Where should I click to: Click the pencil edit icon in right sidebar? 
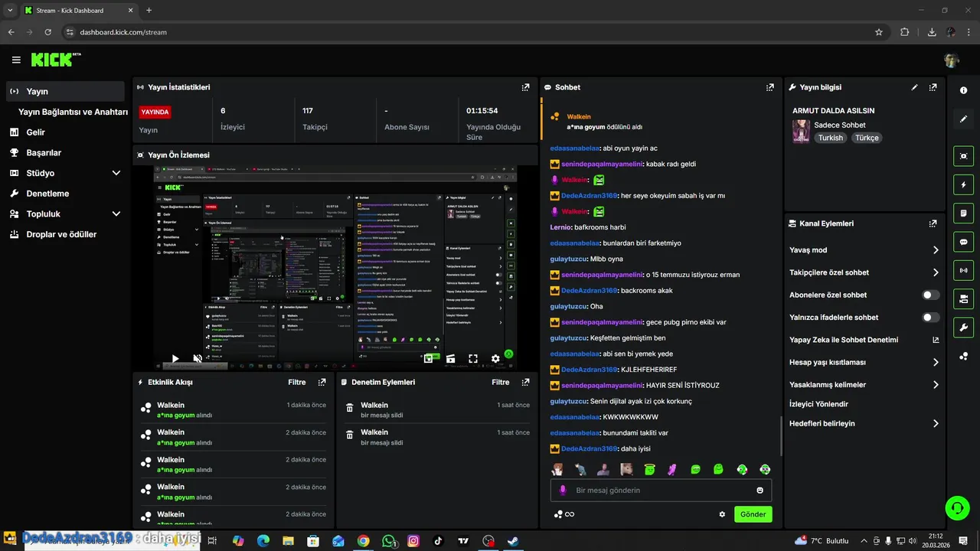click(x=963, y=119)
